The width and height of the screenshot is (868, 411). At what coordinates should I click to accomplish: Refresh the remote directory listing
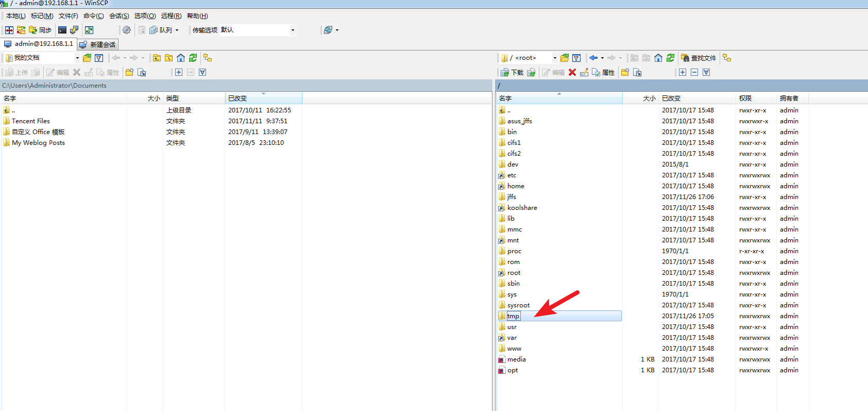tap(670, 58)
